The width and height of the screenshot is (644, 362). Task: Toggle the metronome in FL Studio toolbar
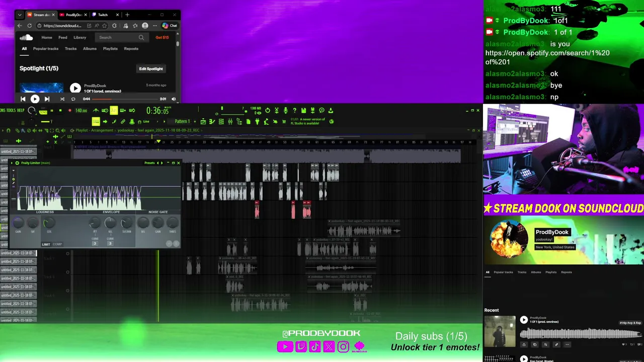tap(96, 110)
